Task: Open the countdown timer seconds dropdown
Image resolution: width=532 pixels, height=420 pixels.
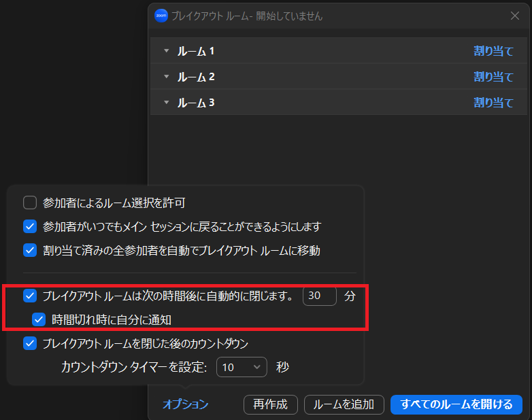Action: [242, 367]
